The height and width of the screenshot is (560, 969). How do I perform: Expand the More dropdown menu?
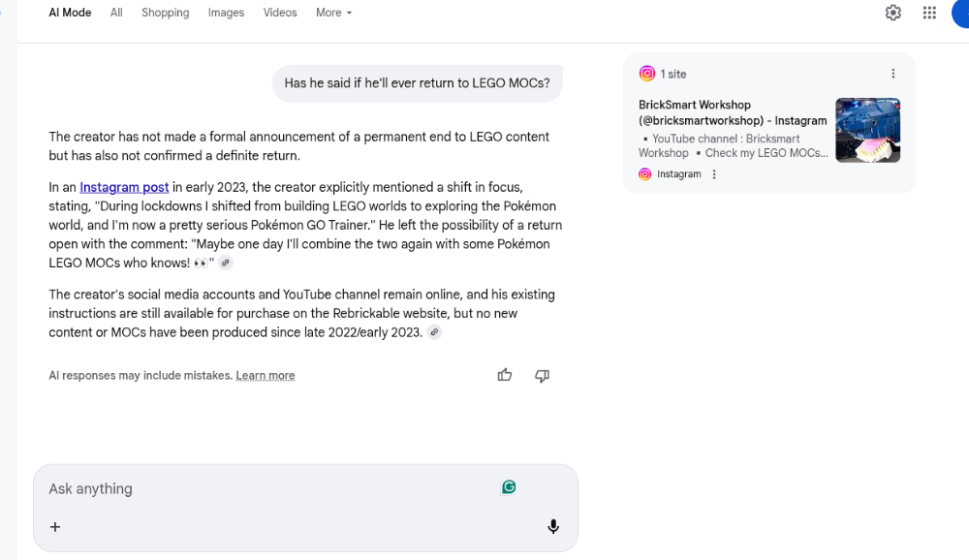334,13
